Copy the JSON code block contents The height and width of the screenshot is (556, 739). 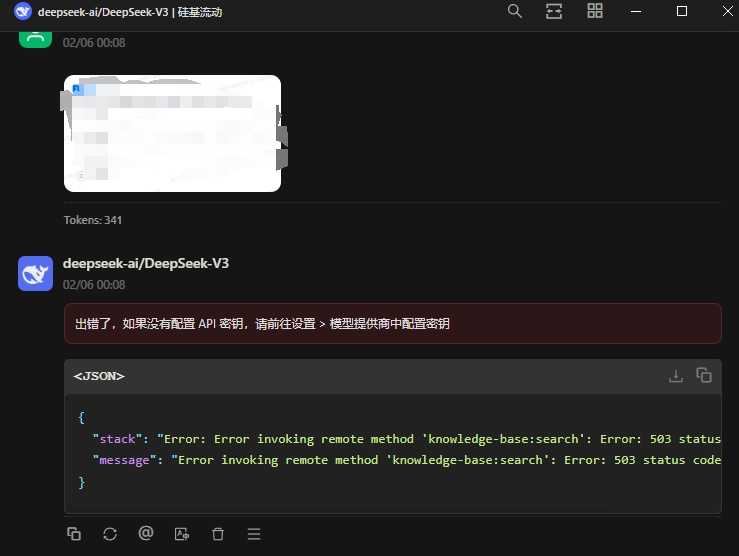(704, 376)
